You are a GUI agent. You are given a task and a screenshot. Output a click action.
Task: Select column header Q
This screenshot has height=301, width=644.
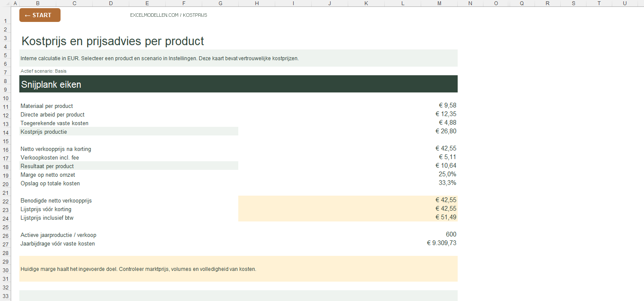pyautogui.click(x=522, y=3)
